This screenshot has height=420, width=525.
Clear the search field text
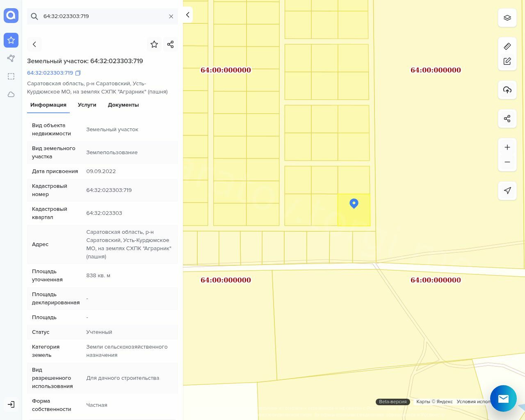tap(171, 16)
